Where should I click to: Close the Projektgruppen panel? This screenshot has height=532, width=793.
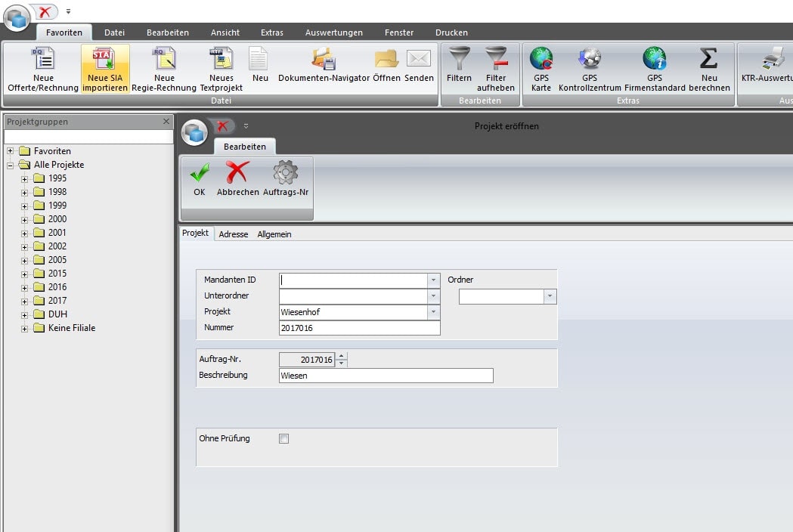point(166,122)
